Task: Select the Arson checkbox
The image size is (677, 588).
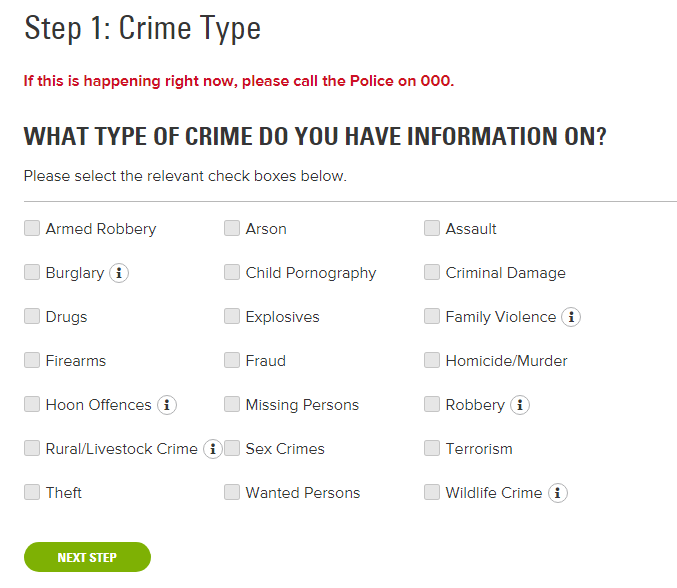Action: tap(232, 229)
